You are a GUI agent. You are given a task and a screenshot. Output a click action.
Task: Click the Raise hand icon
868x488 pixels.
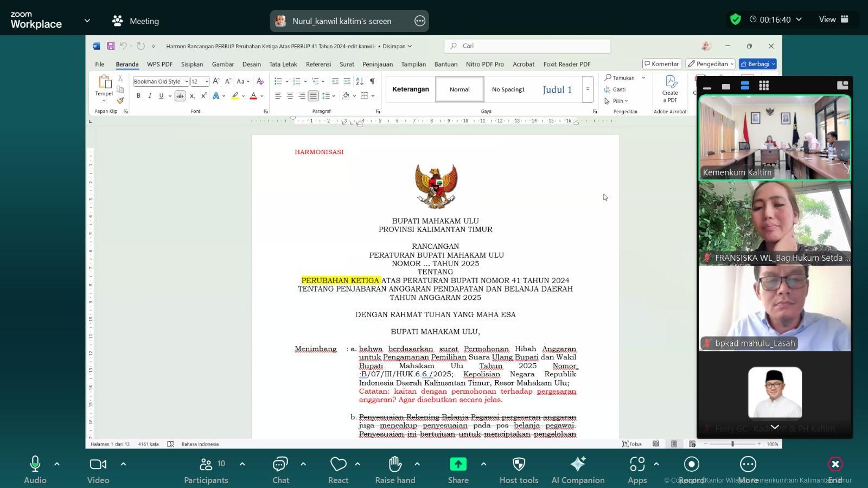point(395,465)
